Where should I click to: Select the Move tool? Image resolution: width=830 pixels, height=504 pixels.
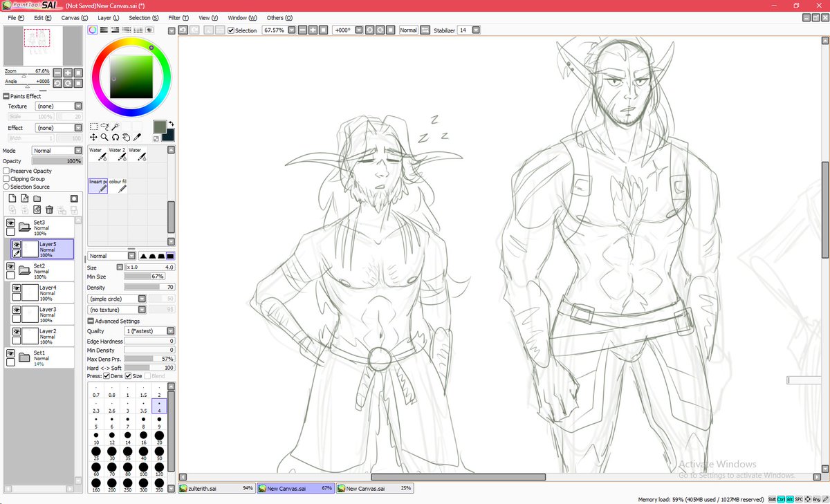pyautogui.click(x=93, y=138)
